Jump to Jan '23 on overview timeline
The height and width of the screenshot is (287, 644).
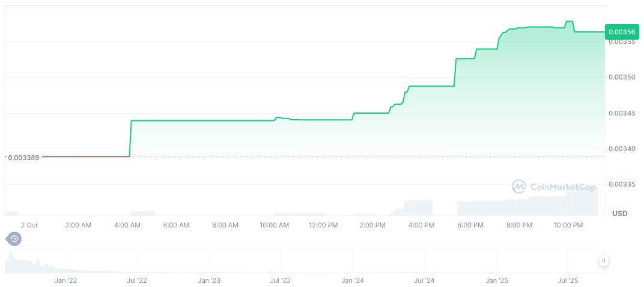[x=208, y=280]
